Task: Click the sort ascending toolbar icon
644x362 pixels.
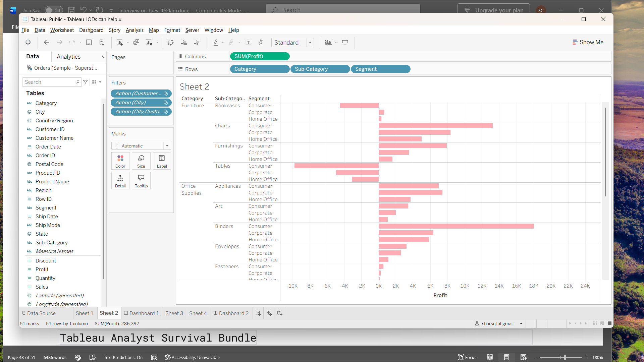Action: pos(184,42)
